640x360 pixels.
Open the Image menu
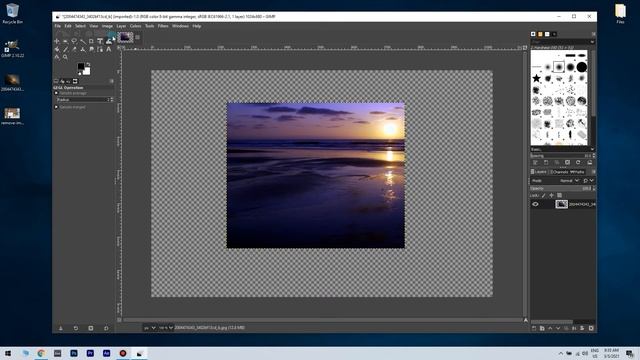tap(107, 26)
